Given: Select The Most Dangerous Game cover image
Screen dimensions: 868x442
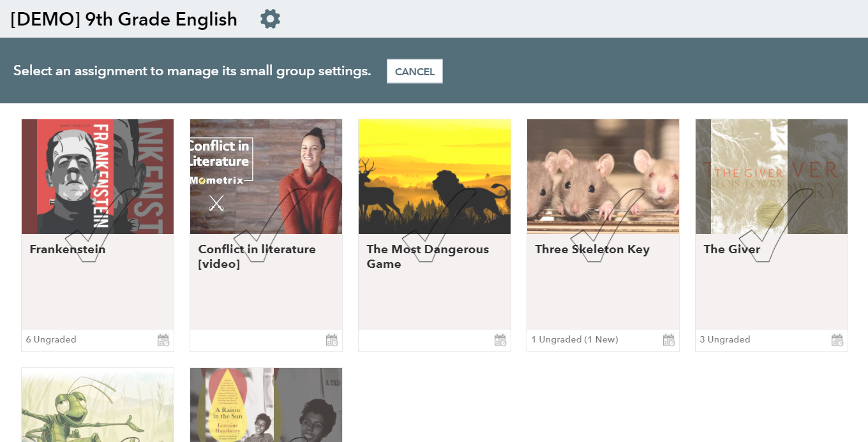Looking at the screenshot, I should click(x=435, y=177).
